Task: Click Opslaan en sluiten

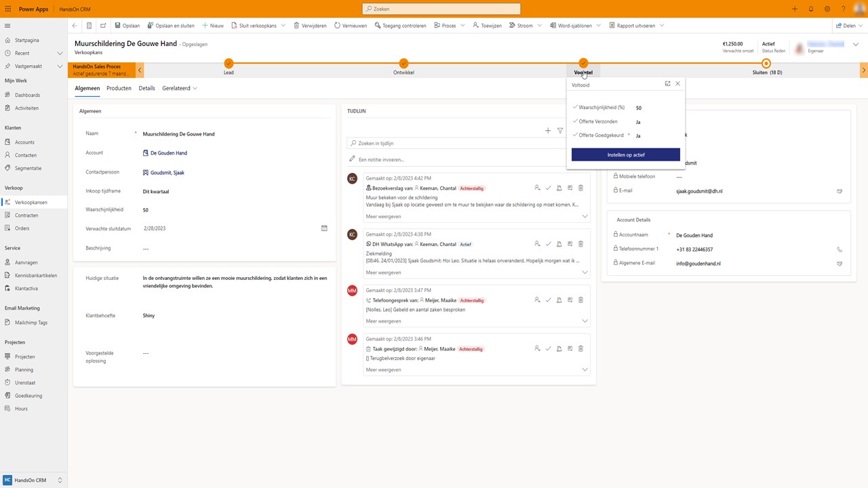Action: click(171, 26)
